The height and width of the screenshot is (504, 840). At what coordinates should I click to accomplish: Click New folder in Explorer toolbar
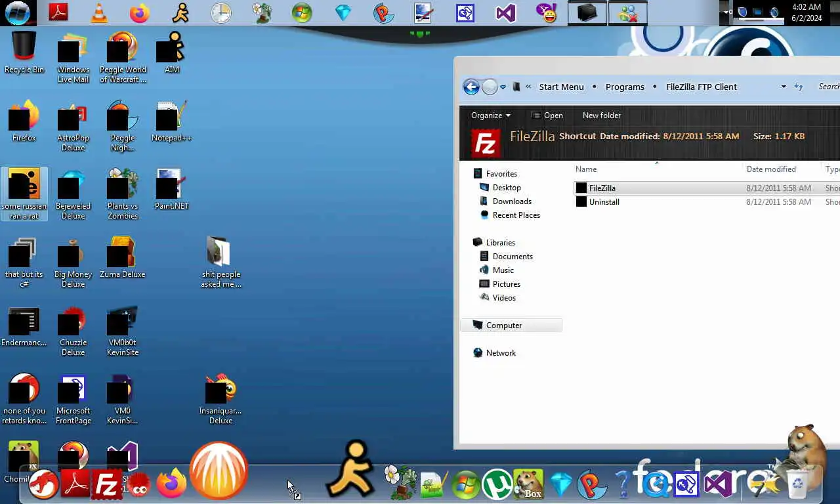click(x=602, y=115)
